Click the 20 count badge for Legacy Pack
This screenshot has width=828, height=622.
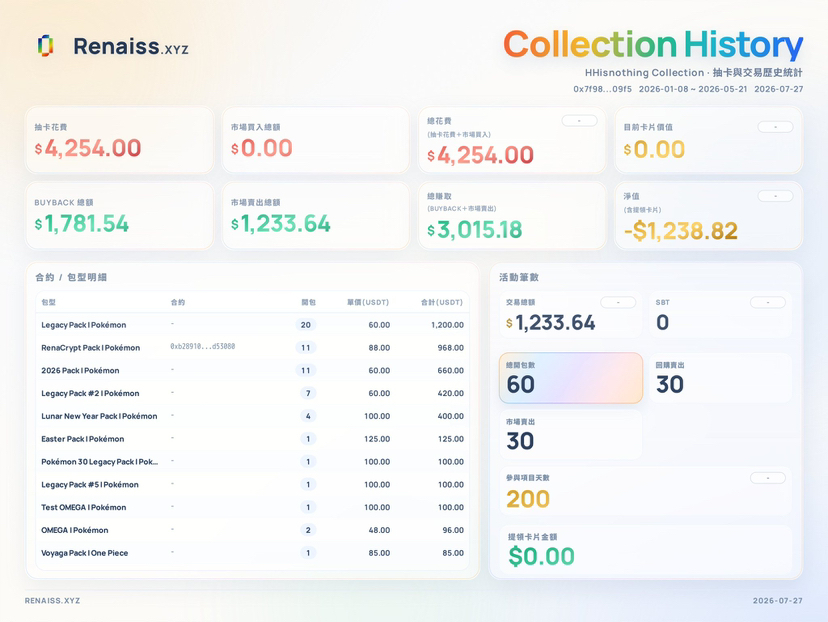pos(306,325)
